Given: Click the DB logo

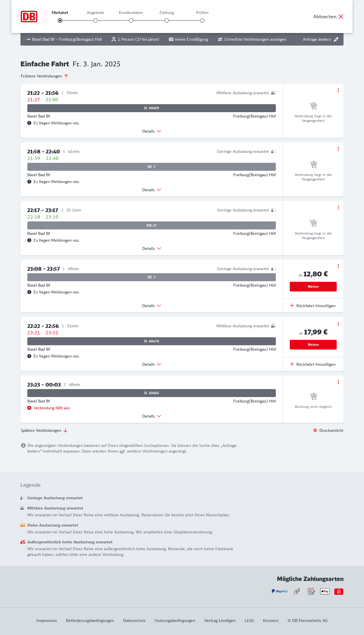Looking at the screenshot, I should [29, 17].
